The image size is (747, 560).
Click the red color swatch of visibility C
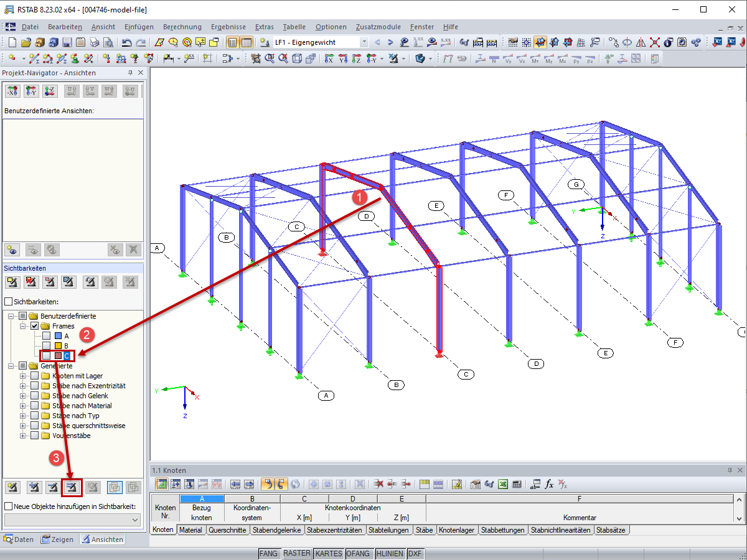click(x=58, y=356)
